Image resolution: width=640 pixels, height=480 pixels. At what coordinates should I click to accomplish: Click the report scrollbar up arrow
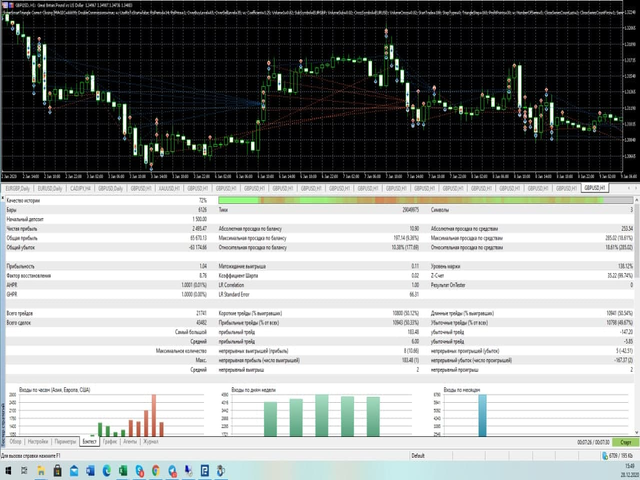click(636, 200)
